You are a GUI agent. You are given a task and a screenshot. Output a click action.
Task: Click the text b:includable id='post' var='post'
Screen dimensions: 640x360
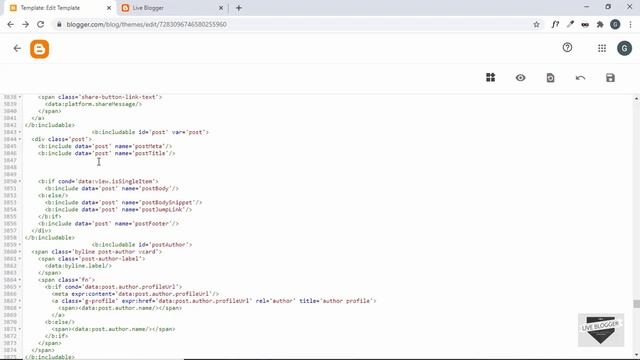click(150, 132)
